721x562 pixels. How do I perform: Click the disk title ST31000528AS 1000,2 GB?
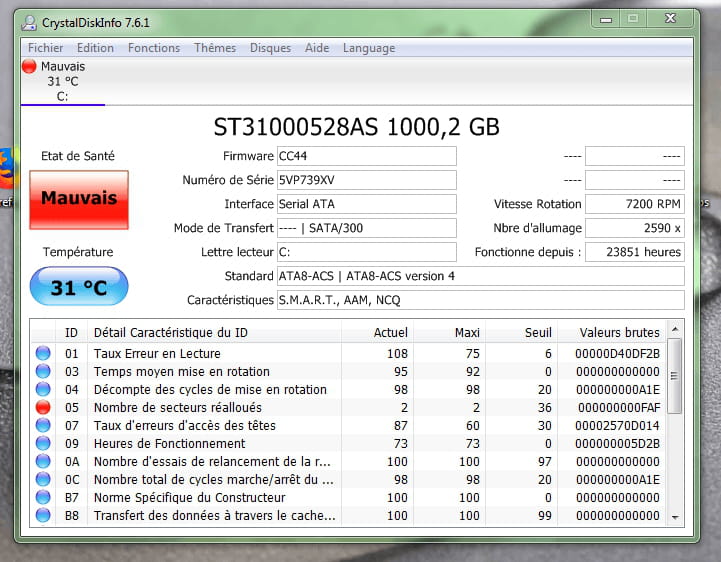pyautogui.click(x=356, y=127)
